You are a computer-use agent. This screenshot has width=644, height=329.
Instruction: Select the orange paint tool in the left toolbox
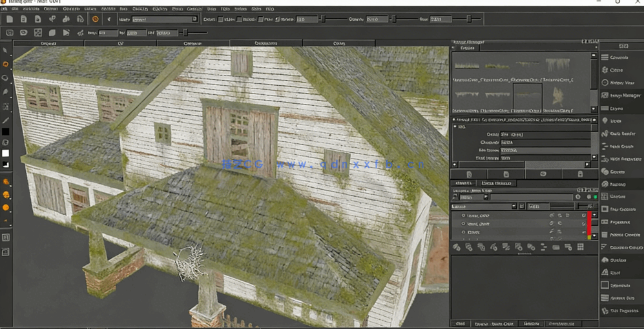[x=6, y=65]
